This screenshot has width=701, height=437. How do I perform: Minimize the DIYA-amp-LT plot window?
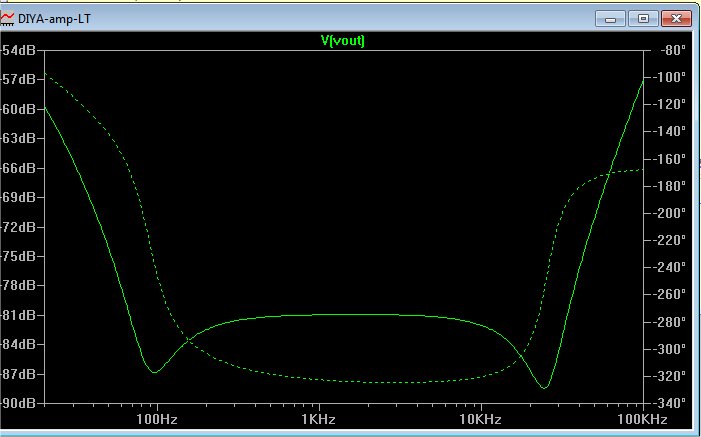pyautogui.click(x=610, y=19)
